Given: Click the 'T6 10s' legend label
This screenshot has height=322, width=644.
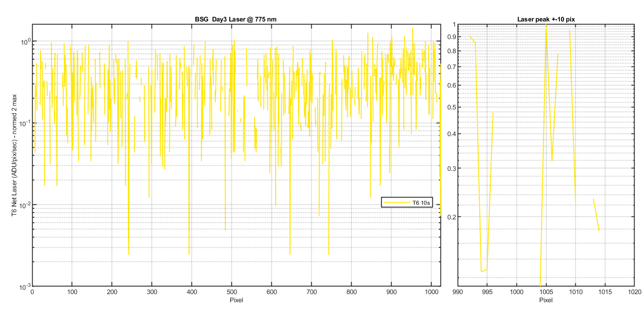Looking at the screenshot, I should point(421,202).
